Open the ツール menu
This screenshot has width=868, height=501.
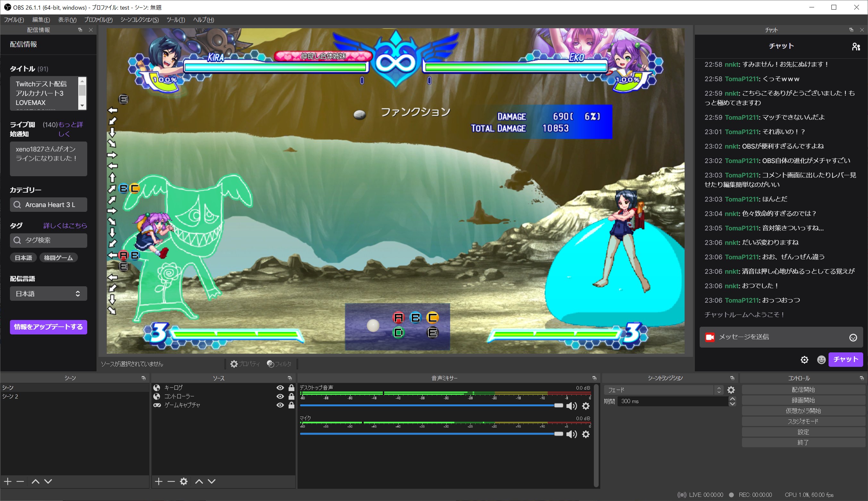tap(176, 20)
